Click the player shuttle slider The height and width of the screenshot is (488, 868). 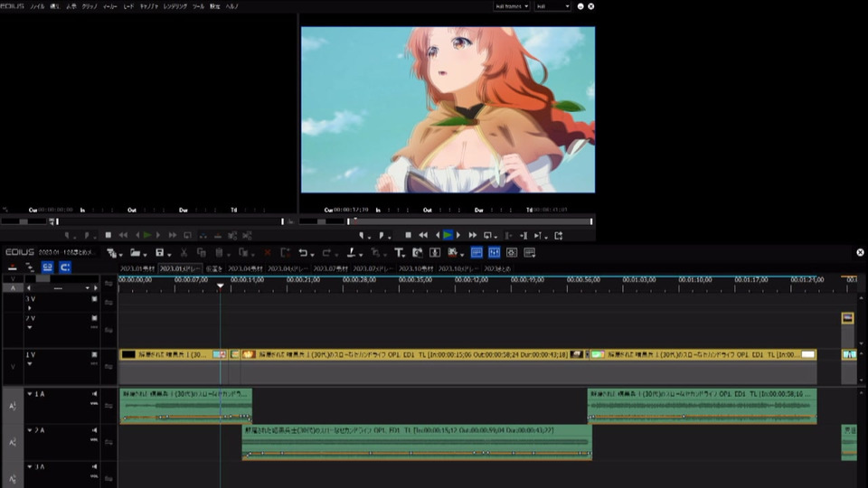(24, 222)
